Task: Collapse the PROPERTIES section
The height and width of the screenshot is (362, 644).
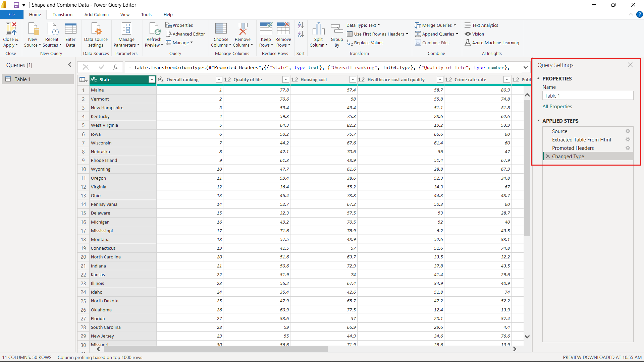Action: 539,78
